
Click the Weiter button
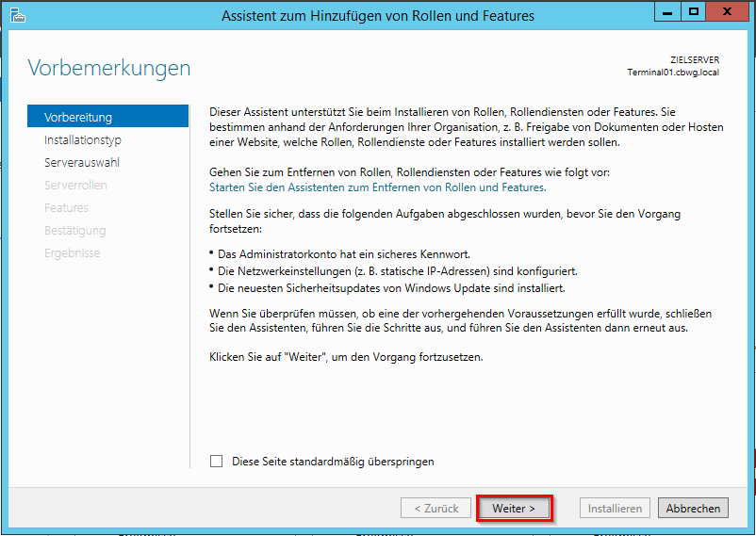point(514,508)
